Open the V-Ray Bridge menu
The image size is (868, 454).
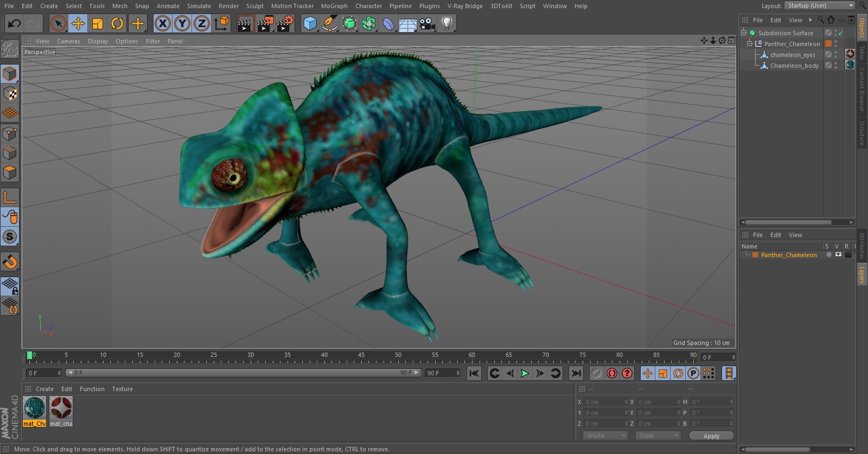point(465,6)
